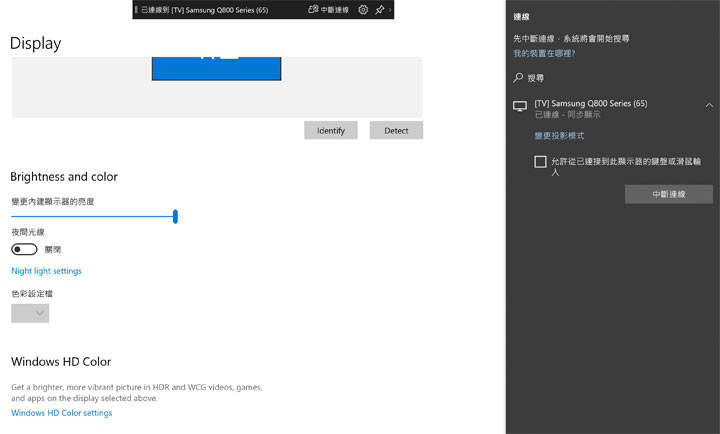Viewport: 720px width, 434px height.
Task: Open Night light settings link
Action: [x=46, y=271]
